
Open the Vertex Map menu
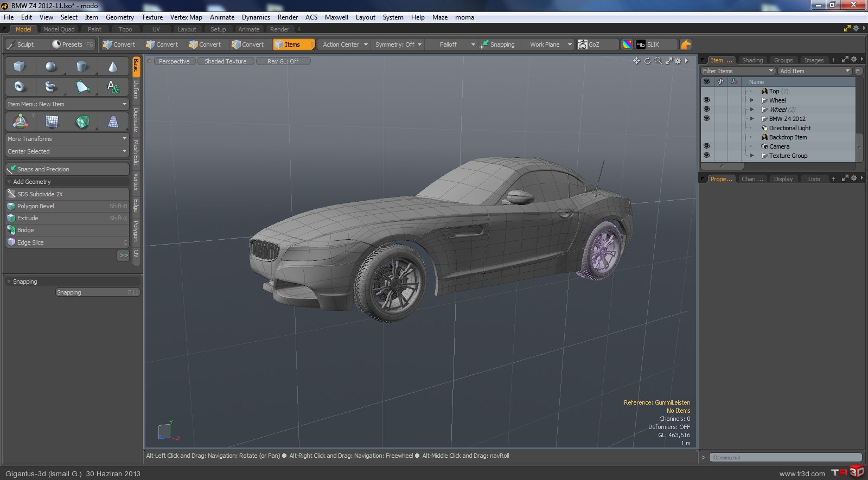pyautogui.click(x=186, y=17)
